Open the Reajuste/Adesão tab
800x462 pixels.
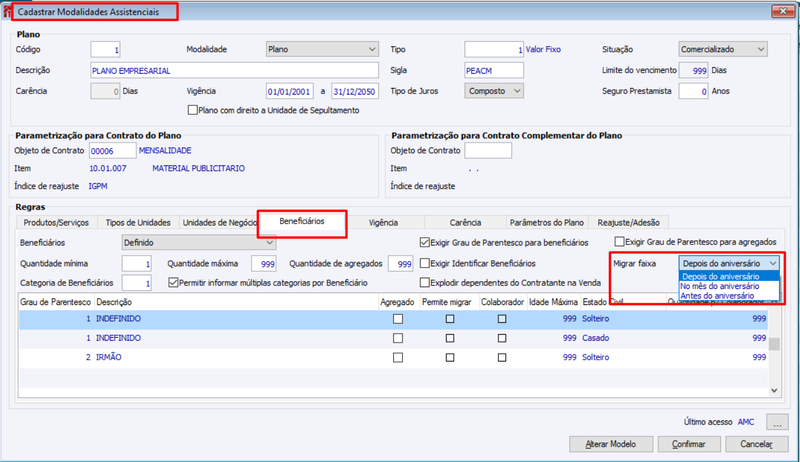pos(629,223)
